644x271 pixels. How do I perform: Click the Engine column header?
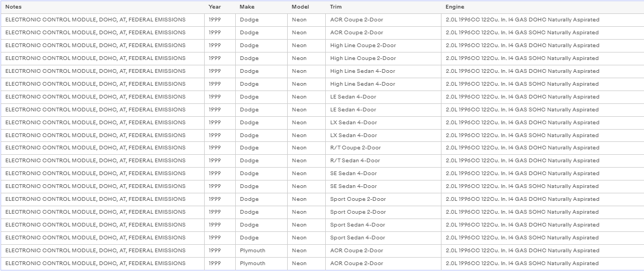tap(543, 7)
